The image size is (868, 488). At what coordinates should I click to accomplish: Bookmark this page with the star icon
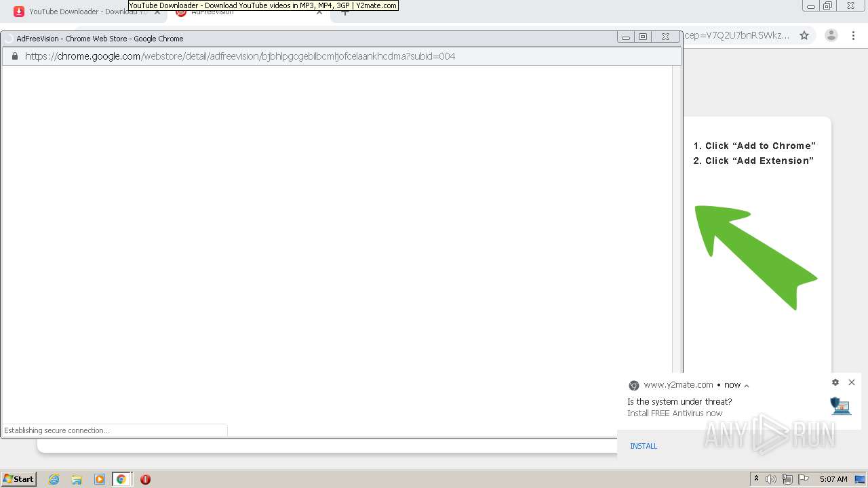(804, 35)
